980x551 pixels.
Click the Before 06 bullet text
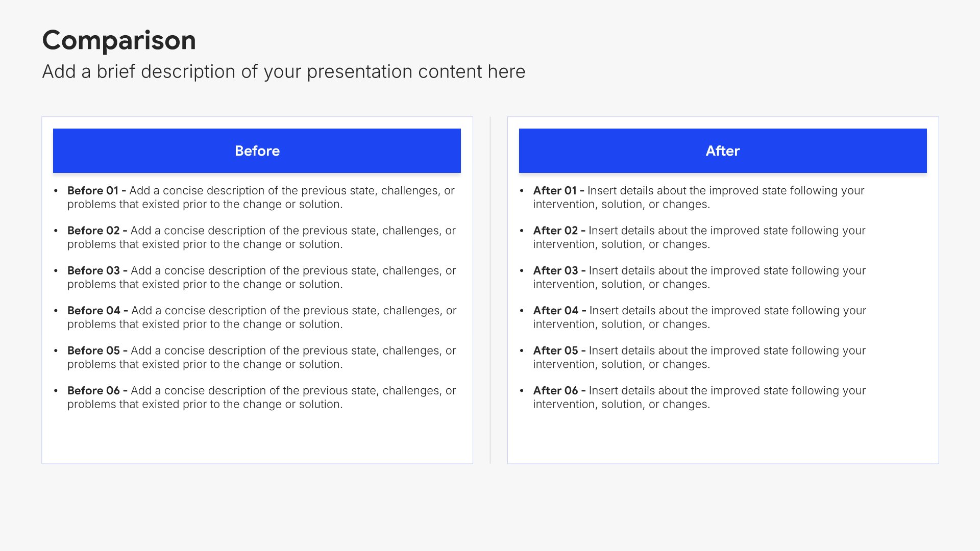tap(260, 397)
